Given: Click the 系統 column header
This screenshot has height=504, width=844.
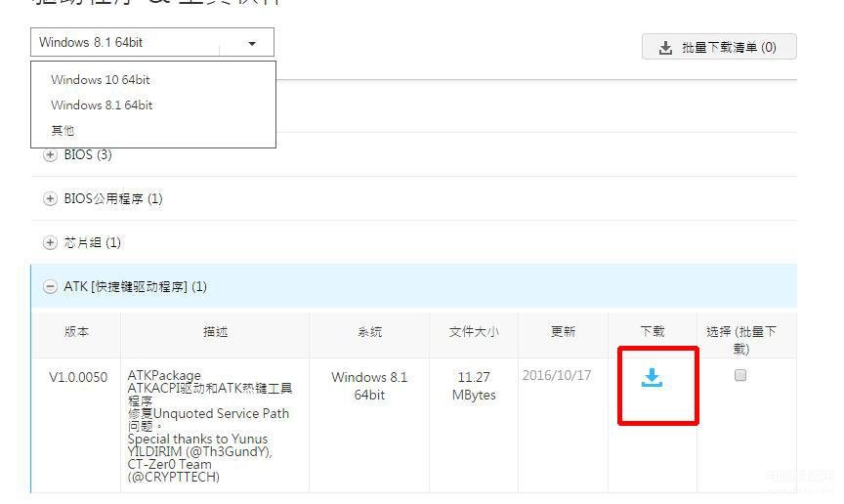Looking at the screenshot, I should pyautogui.click(x=370, y=332).
